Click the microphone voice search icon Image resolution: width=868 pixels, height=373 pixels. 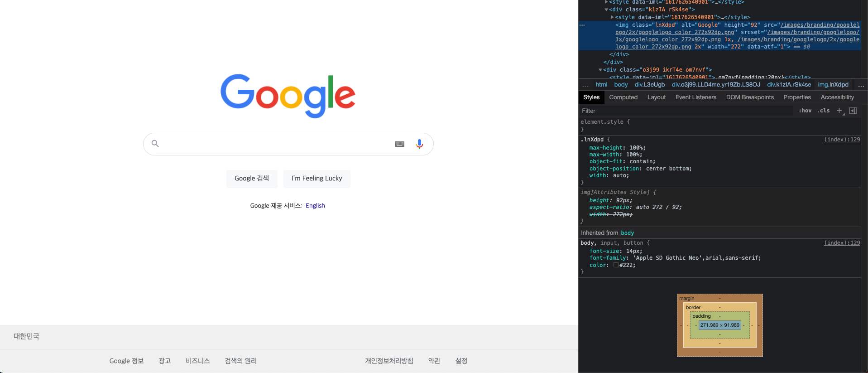coord(419,144)
